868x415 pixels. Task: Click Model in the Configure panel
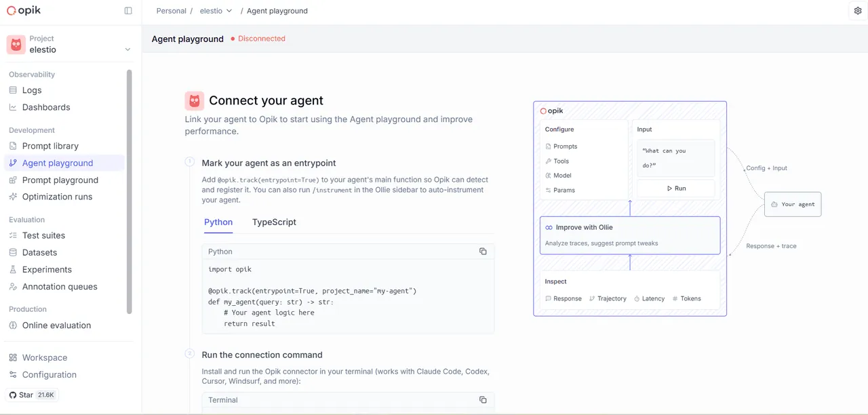coord(558,176)
